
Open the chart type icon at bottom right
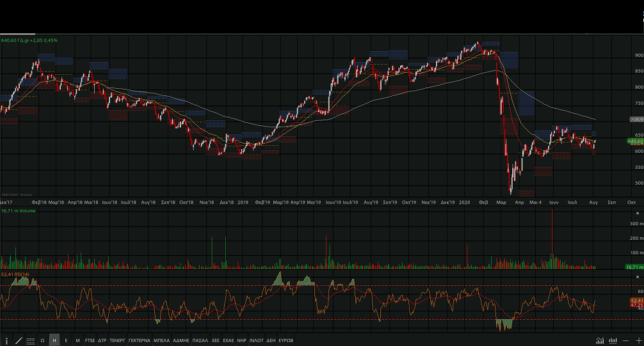point(600,340)
